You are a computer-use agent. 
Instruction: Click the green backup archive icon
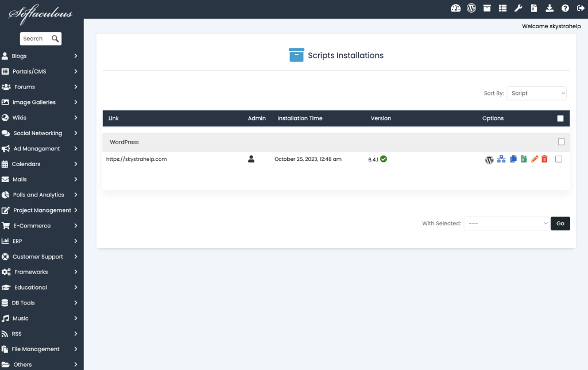pyautogui.click(x=524, y=159)
